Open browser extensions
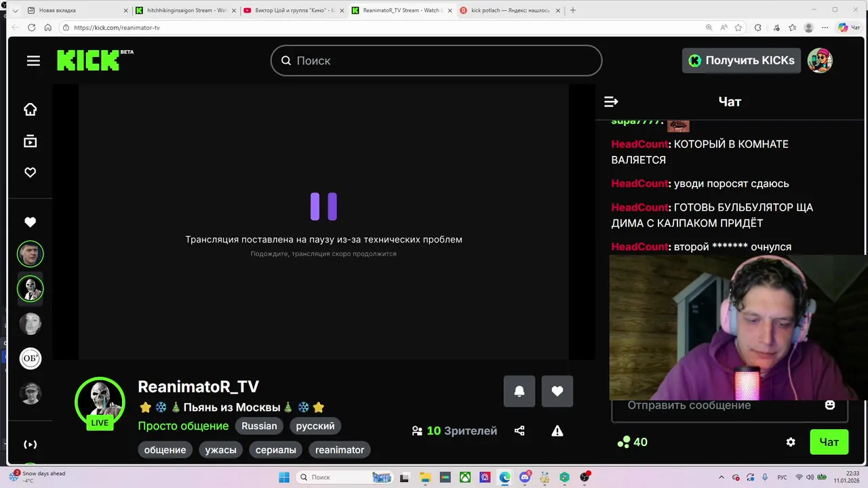This screenshot has height=488, width=868. tap(758, 28)
